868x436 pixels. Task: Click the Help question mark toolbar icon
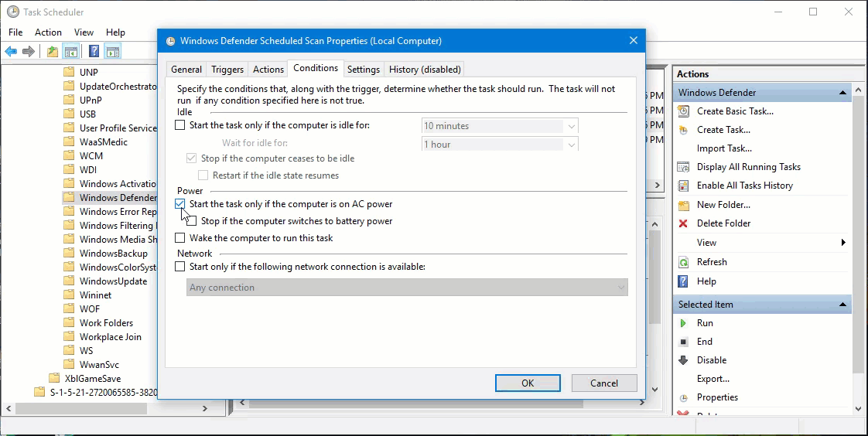[94, 52]
